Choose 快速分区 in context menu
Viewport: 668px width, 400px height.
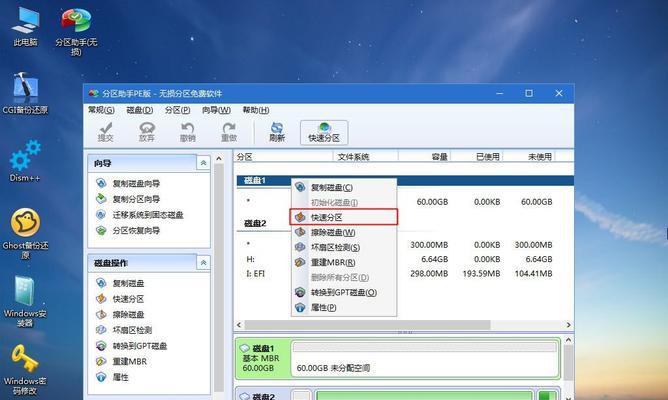tap(343, 217)
